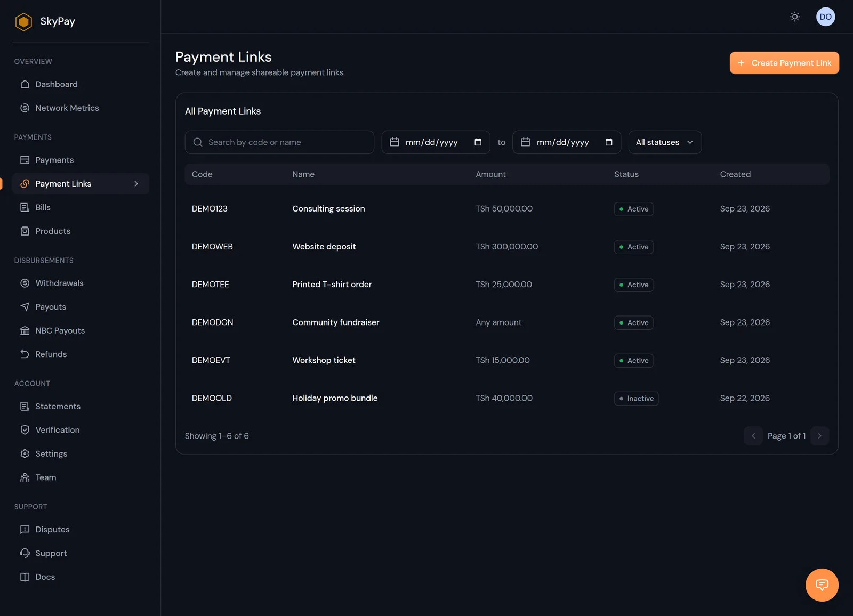Click the start date mm/dd/yyyy field
The width and height of the screenshot is (853, 616).
(x=436, y=142)
